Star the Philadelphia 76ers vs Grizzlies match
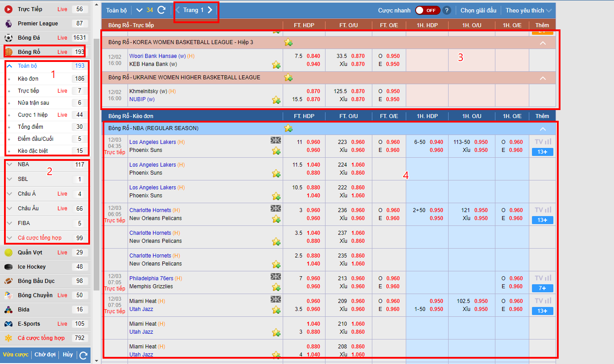The height and width of the screenshot is (364, 614). 276,287
